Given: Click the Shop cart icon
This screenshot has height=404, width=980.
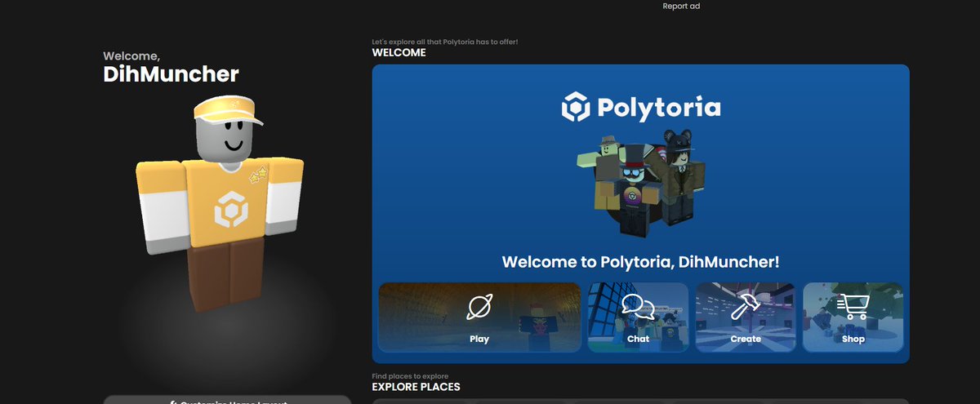Looking at the screenshot, I should tap(853, 307).
